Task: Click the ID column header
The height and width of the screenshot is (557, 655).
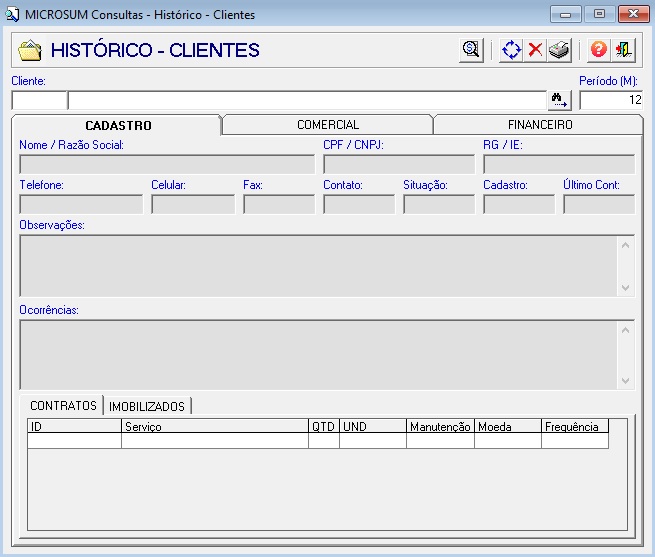Action: (x=74, y=426)
